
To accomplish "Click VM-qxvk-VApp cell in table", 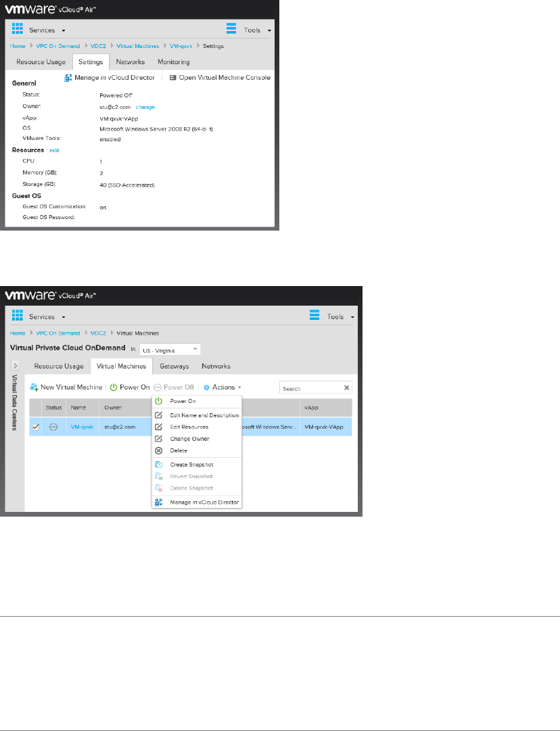I will (x=325, y=427).
